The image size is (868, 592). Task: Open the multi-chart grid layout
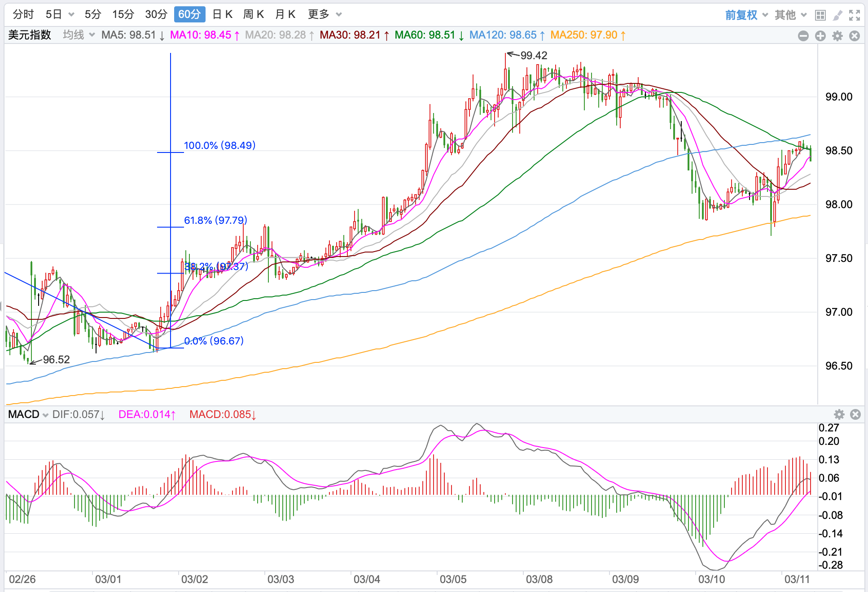pyautogui.click(x=820, y=15)
